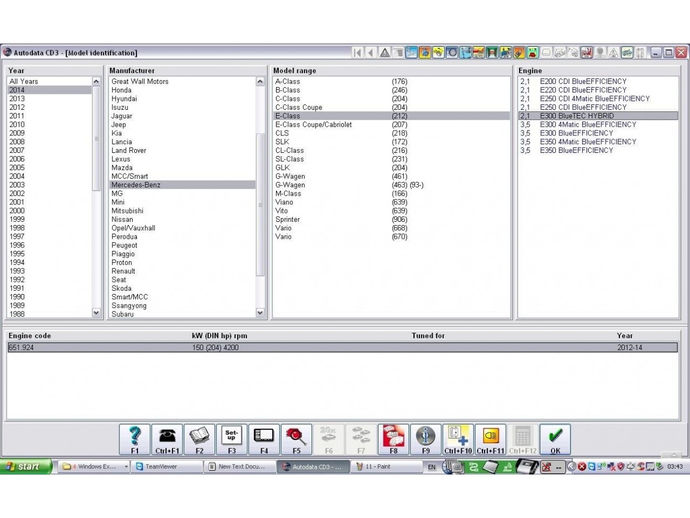Select CLS model range
The width and height of the screenshot is (690, 518).
pyautogui.click(x=392, y=133)
